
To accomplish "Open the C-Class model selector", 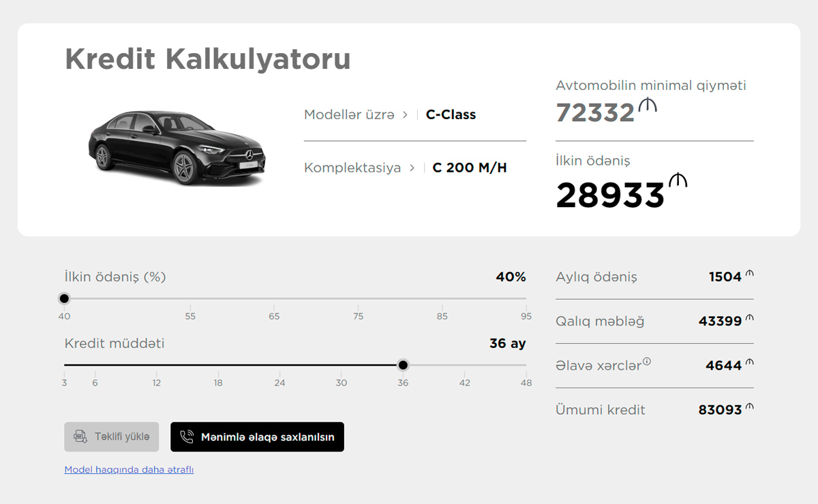I will click(451, 114).
